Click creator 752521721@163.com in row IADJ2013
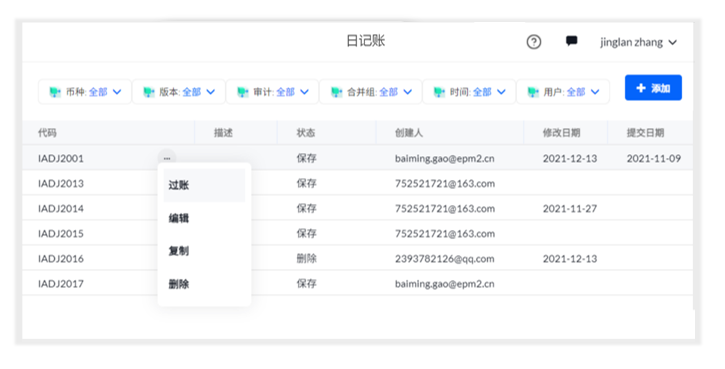The width and height of the screenshot is (725, 369). coord(445,184)
